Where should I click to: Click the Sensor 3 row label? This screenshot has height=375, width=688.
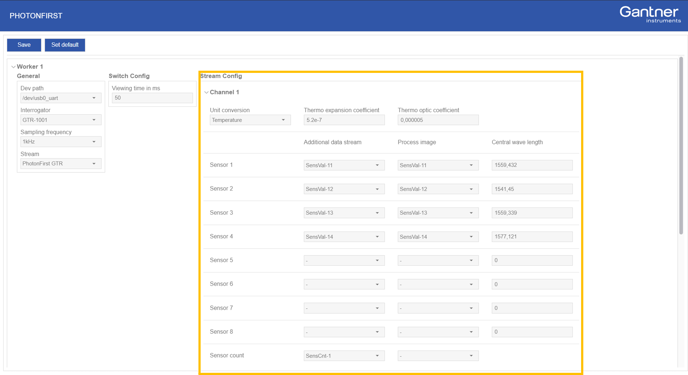(221, 213)
